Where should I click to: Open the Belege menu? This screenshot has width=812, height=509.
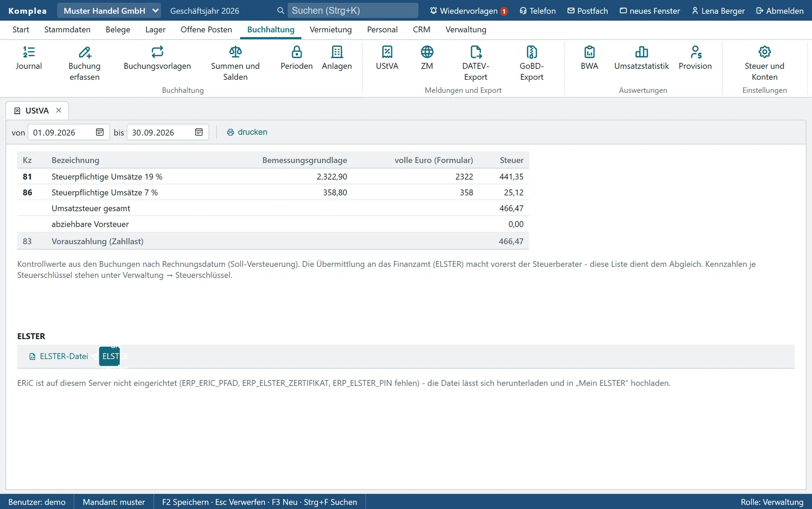coord(118,30)
